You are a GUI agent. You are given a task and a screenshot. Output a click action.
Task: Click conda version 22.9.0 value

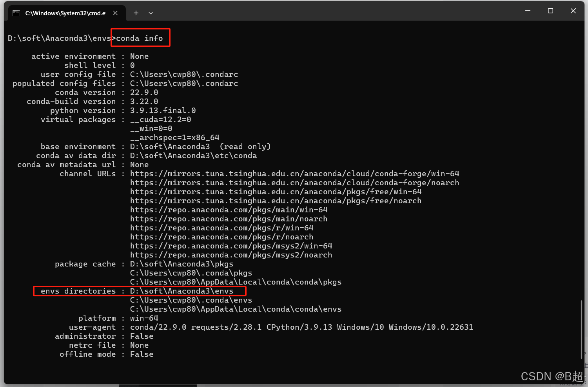point(144,92)
